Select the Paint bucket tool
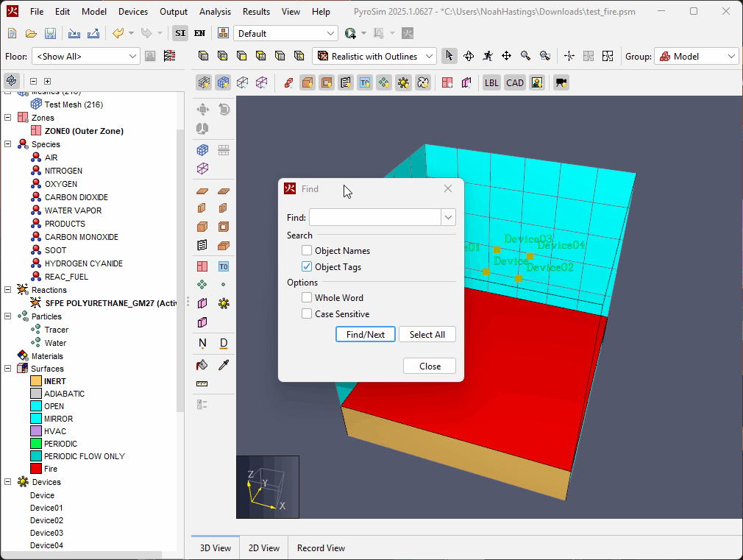Screen dimensions: 743x560 click(x=202, y=365)
